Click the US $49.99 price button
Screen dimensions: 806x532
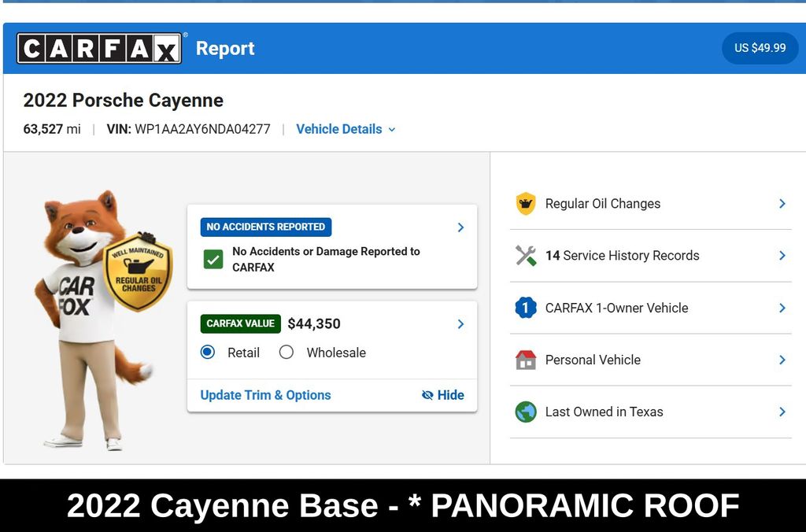(x=760, y=48)
